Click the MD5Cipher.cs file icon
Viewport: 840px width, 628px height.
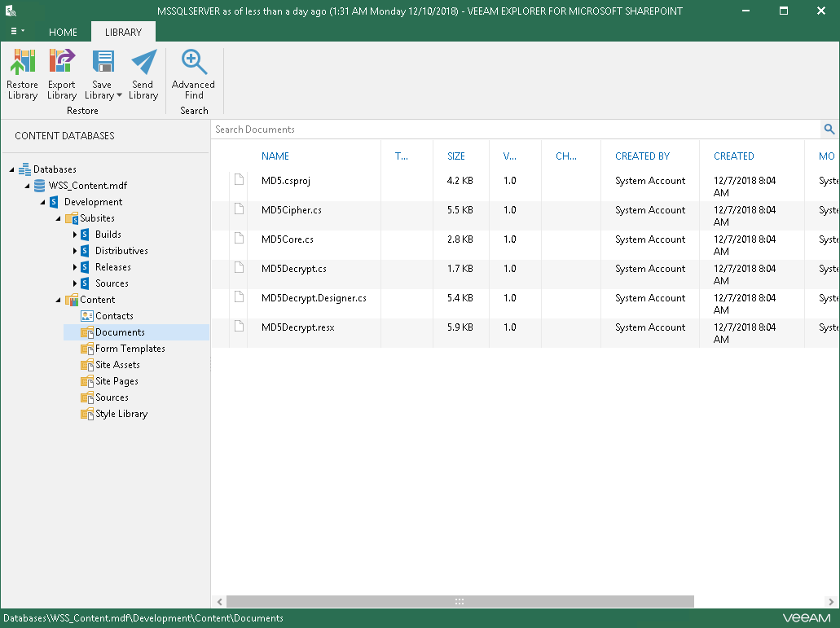[x=239, y=209]
